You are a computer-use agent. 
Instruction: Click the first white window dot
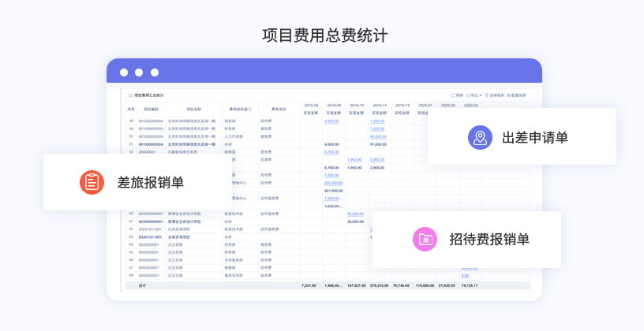[124, 73]
